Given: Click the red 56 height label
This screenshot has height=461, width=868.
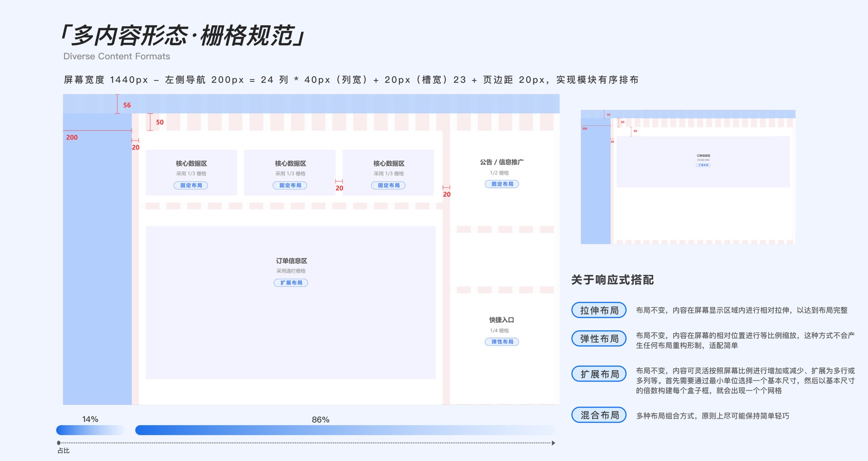Looking at the screenshot, I should tap(127, 105).
